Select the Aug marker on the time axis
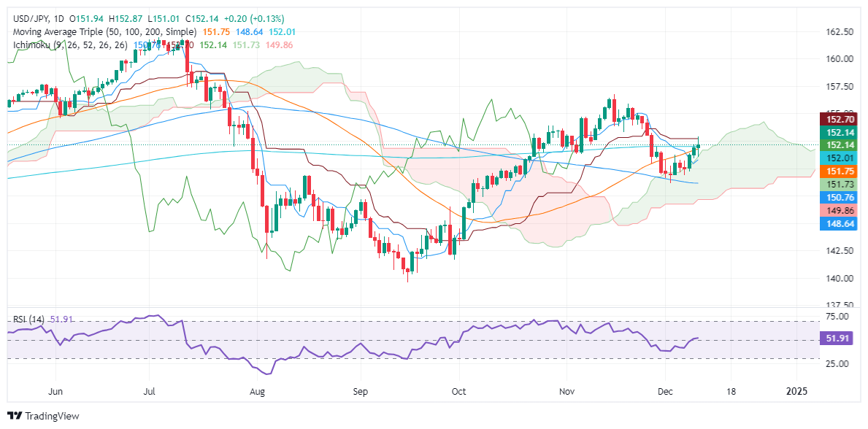 (258, 391)
